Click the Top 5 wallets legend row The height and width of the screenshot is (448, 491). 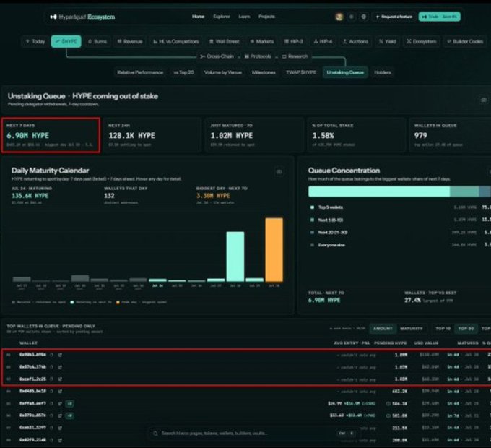[x=401, y=207]
